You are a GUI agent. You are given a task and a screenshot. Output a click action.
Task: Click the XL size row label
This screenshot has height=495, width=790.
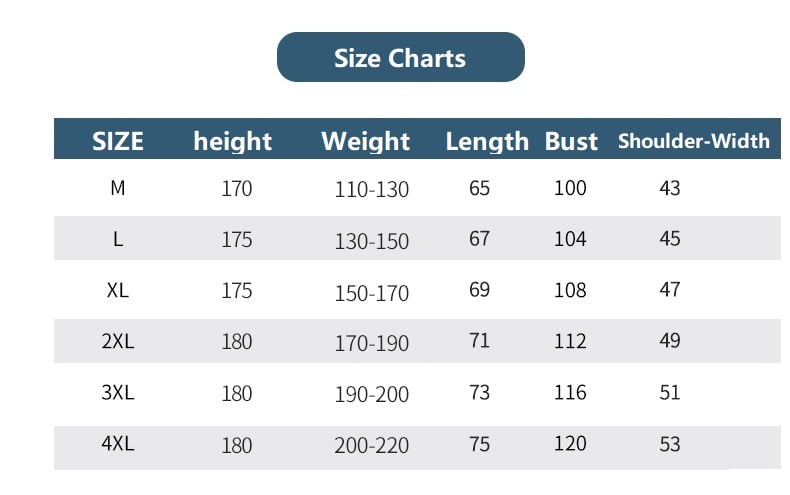(118, 290)
